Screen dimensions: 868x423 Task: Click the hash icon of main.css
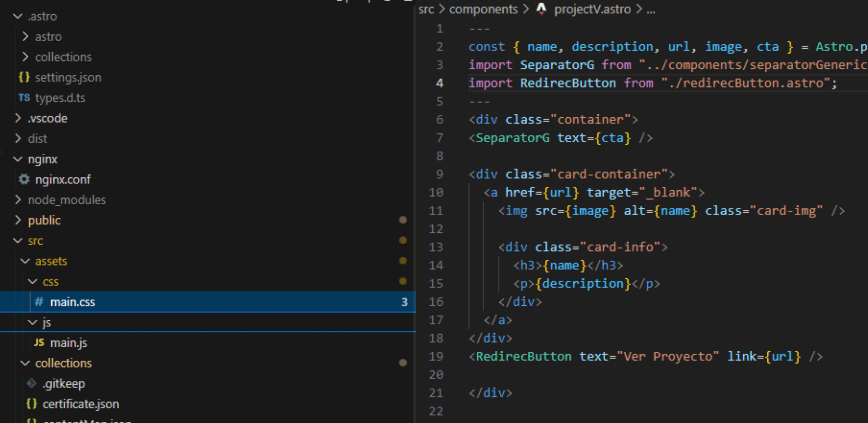(39, 302)
